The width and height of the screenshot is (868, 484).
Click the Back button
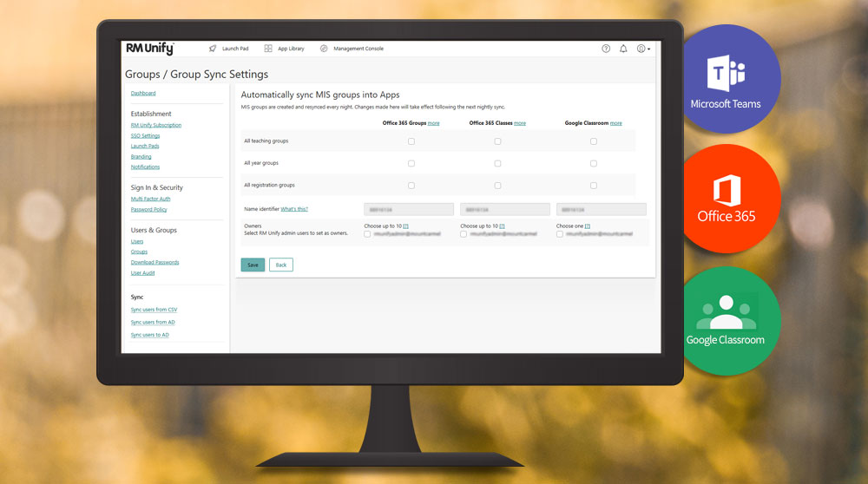click(x=281, y=265)
